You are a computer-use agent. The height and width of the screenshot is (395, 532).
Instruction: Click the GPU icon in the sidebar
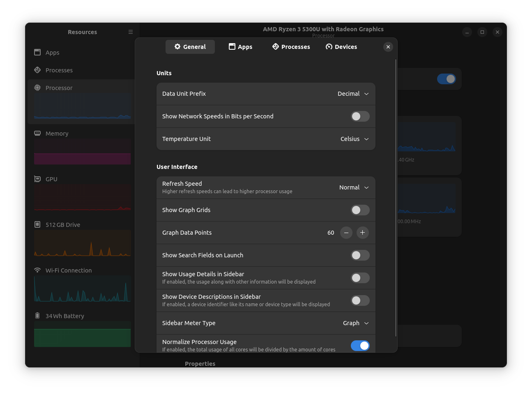pyautogui.click(x=37, y=179)
